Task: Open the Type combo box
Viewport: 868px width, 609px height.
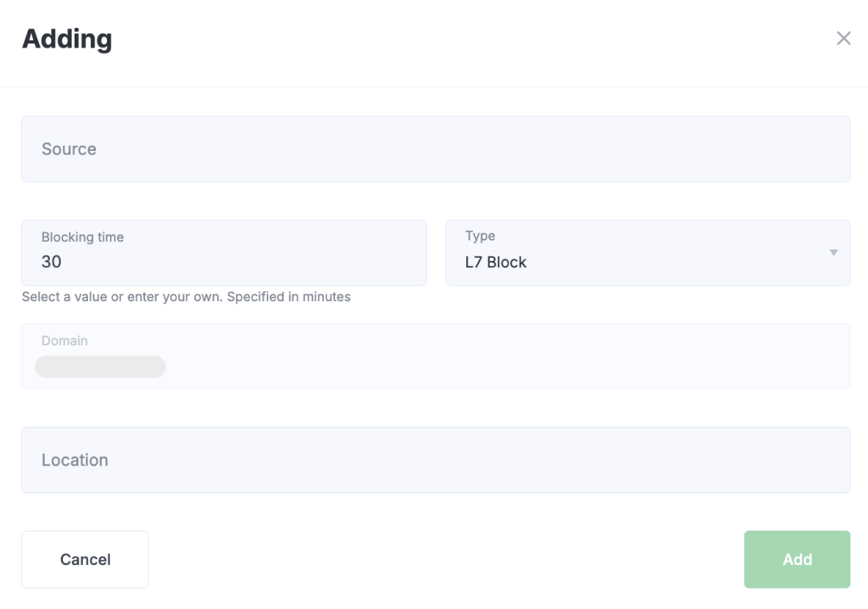Action: tap(648, 253)
